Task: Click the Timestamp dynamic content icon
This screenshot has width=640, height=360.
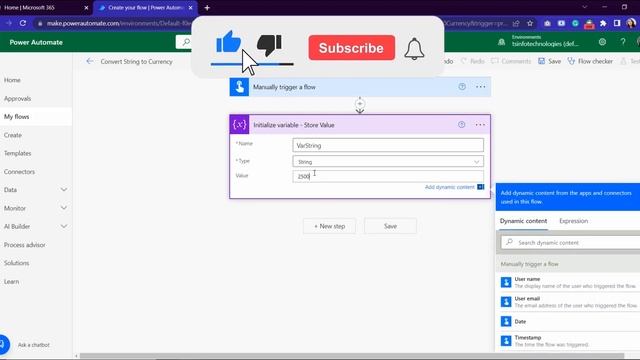Action: (x=506, y=340)
